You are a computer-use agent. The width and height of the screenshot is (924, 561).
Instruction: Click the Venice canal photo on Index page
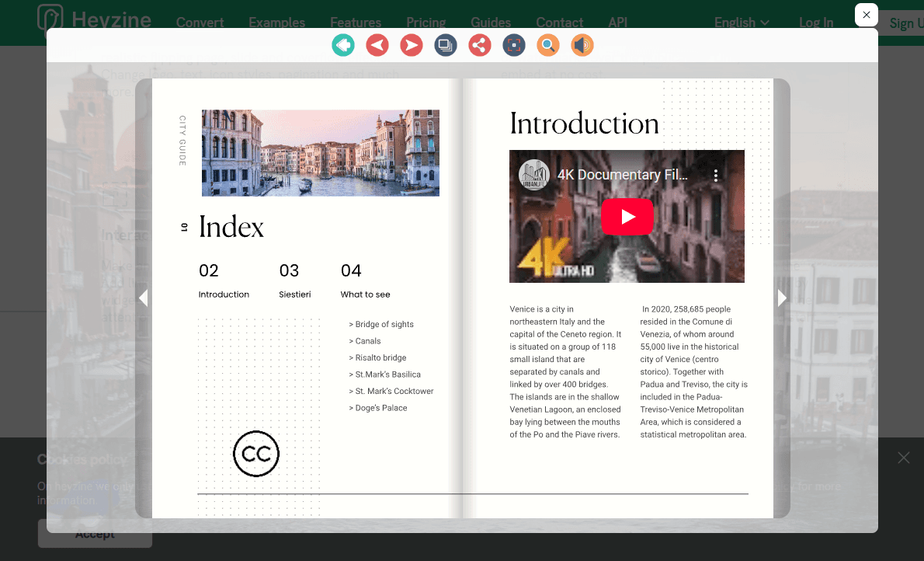pyautogui.click(x=321, y=153)
